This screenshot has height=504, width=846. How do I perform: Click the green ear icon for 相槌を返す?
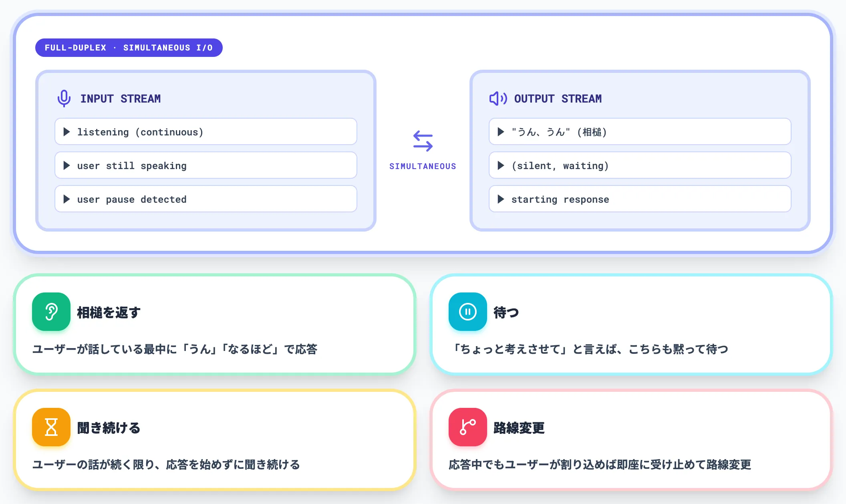tap(51, 312)
